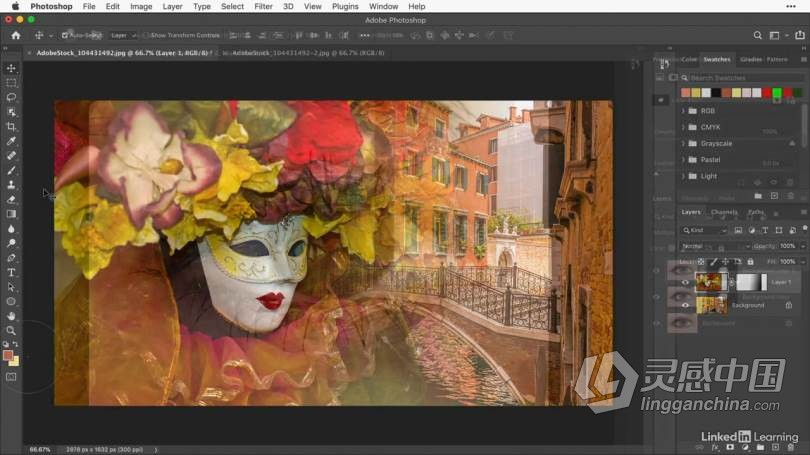Open the File menu
810x455 pixels.
pyautogui.click(x=89, y=6)
